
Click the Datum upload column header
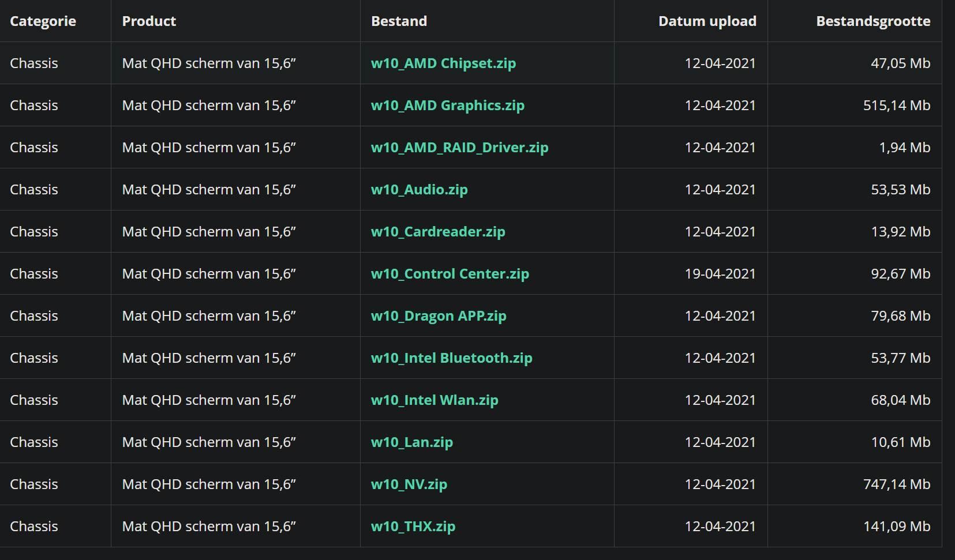(x=707, y=21)
